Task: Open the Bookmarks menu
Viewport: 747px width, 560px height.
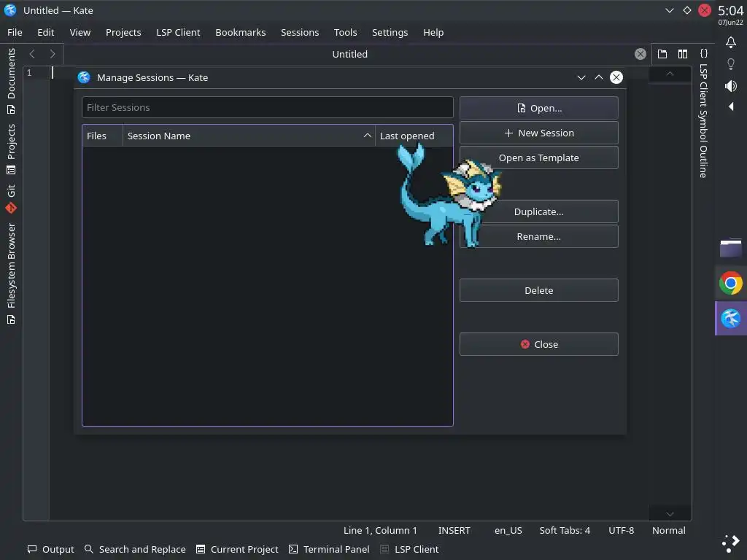Action: click(241, 32)
